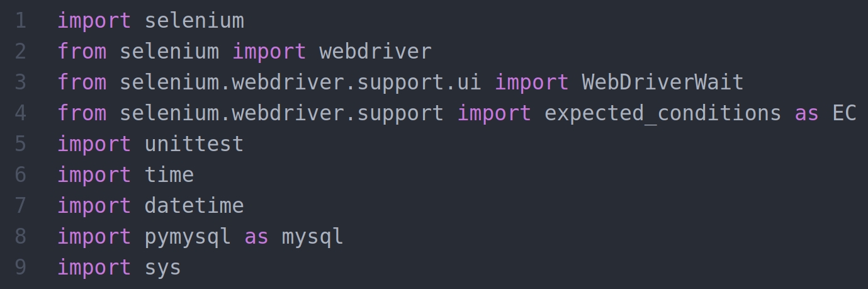Click the 'sys' module name
Viewport: 868px width, 289px height.
(163, 268)
